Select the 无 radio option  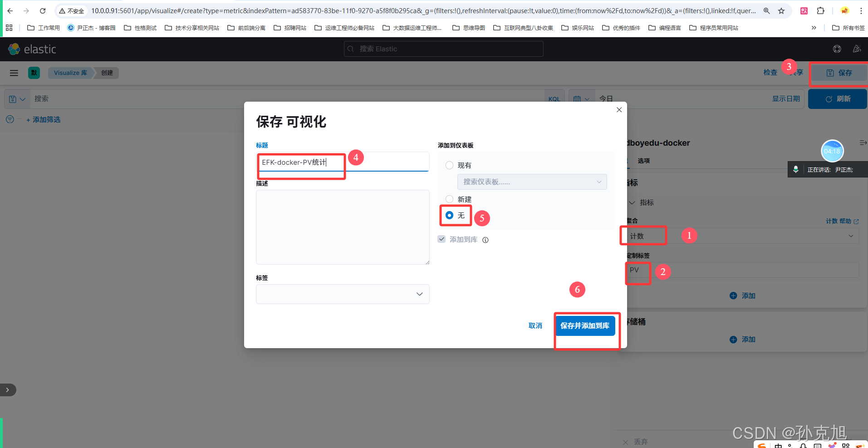pos(449,215)
